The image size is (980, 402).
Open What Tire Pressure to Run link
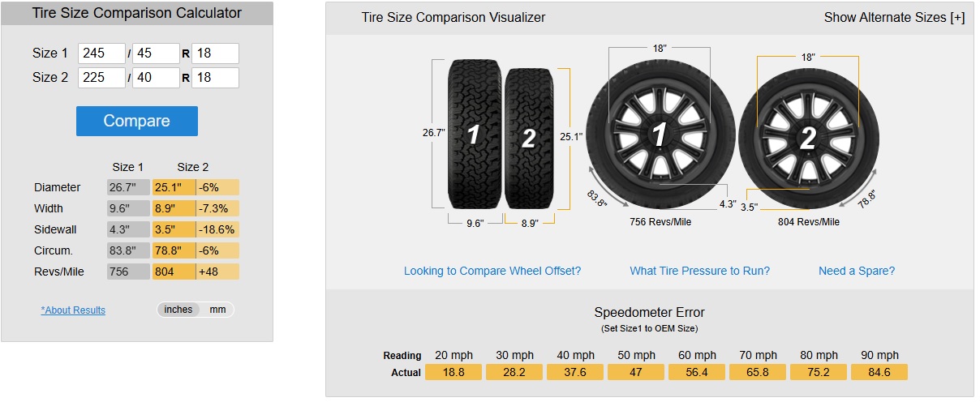pos(700,271)
